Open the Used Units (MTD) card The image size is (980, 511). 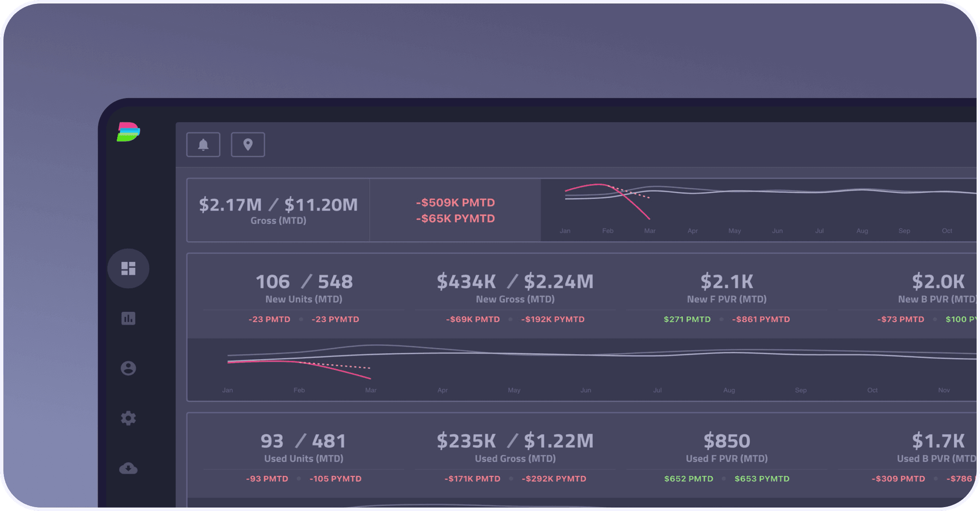pyautogui.click(x=303, y=447)
